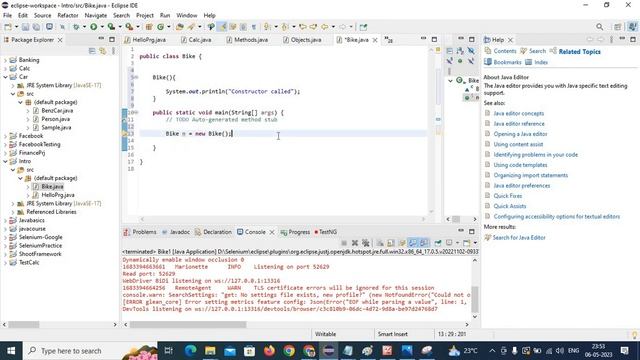Click the Toggle Mark Occurrences icon
The image size is (640, 360).
click(x=222, y=27)
